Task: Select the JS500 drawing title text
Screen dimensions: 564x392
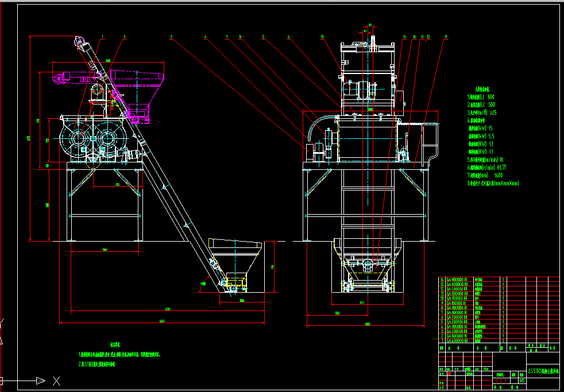Action: [x=543, y=370]
